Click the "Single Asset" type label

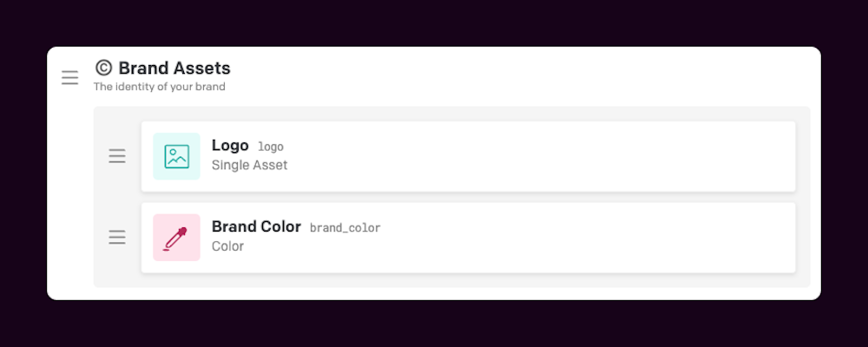pos(250,165)
